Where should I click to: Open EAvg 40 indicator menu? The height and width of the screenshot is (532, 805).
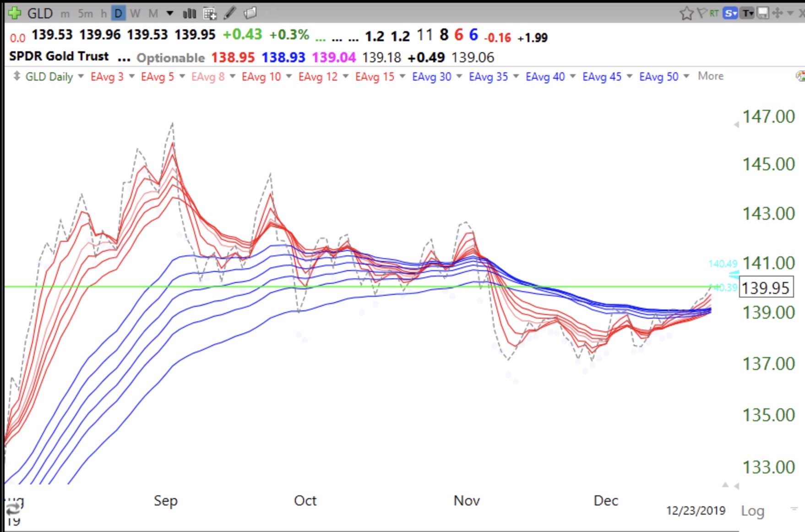(573, 76)
